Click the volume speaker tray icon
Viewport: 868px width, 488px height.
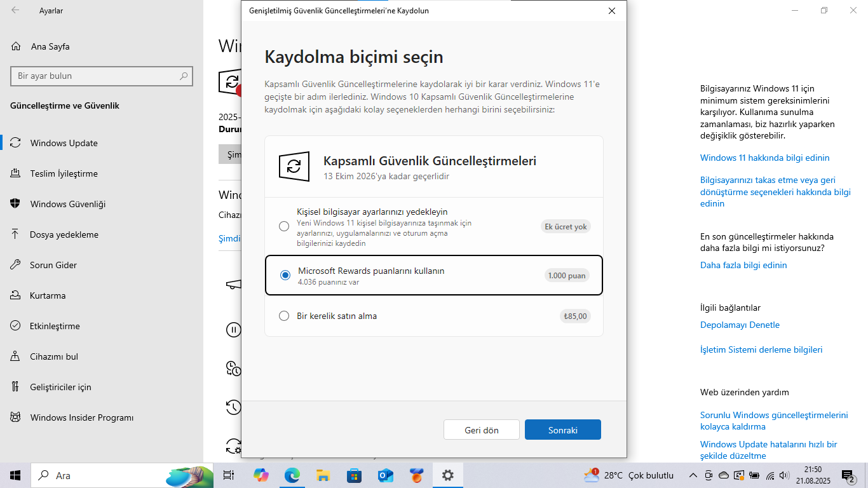coord(784,475)
